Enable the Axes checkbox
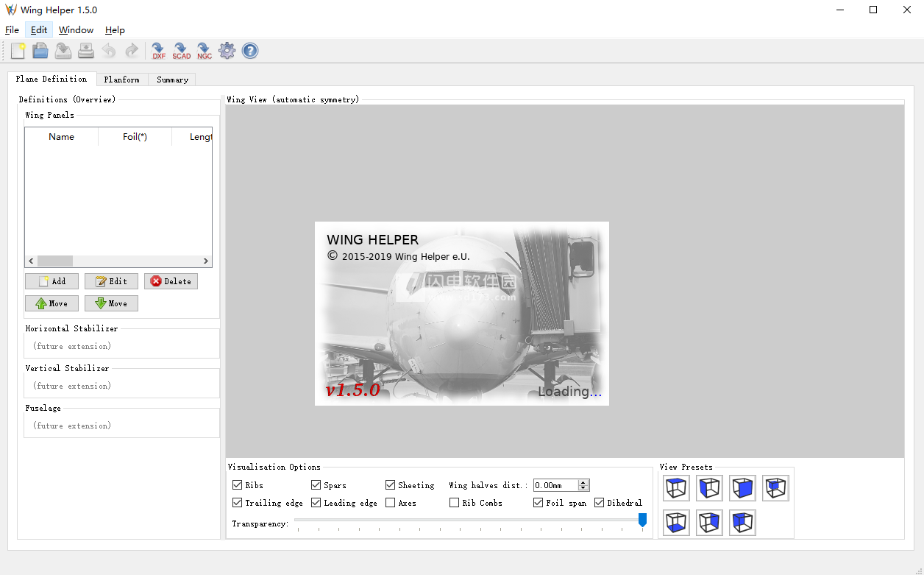The image size is (924, 575). click(391, 503)
